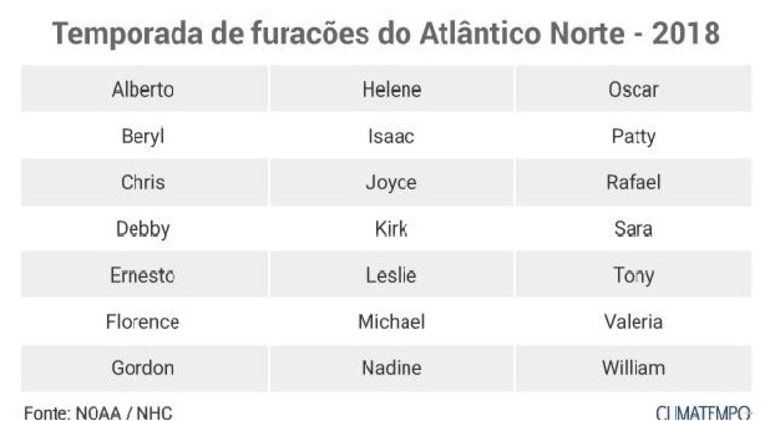Click the title Temporada de furacões heading

coord(386,33)
